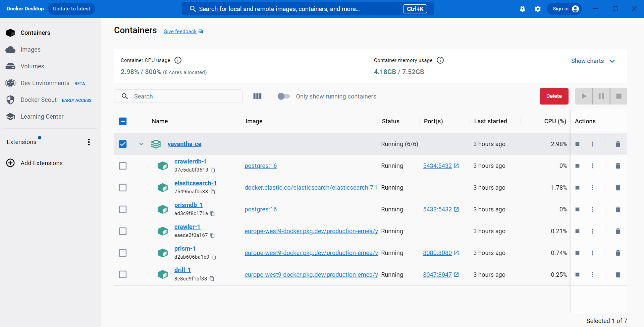
Task: Delete the prismdb-1 container
Action: [618, 209]
